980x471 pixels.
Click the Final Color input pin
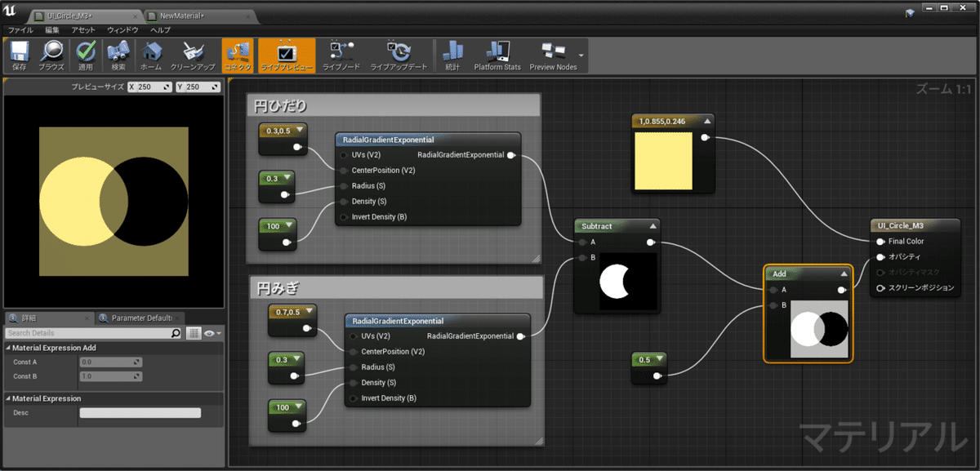[880, 242]
